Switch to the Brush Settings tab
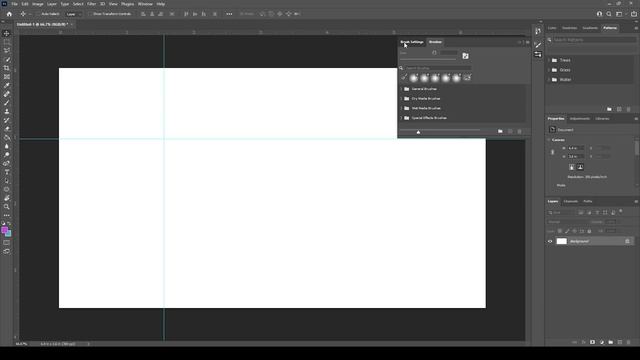Viewport: 640px width, 360px height. 412,42
